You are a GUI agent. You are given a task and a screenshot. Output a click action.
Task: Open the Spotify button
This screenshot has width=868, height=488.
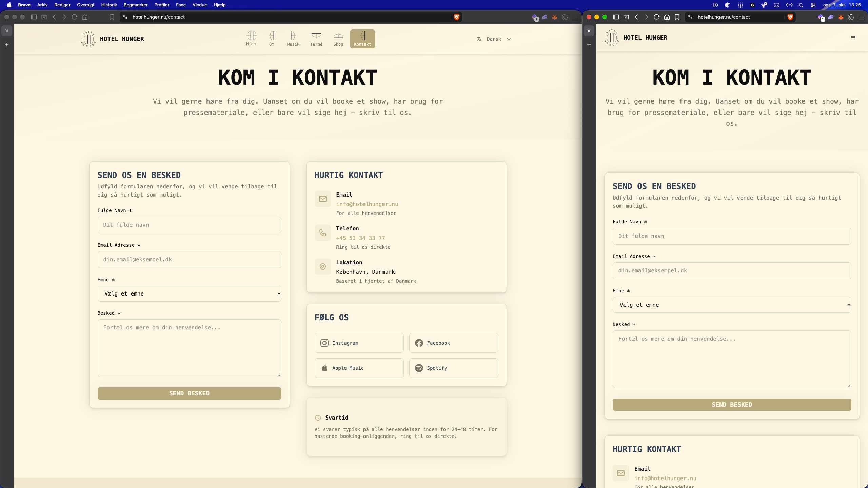(454, 368)
